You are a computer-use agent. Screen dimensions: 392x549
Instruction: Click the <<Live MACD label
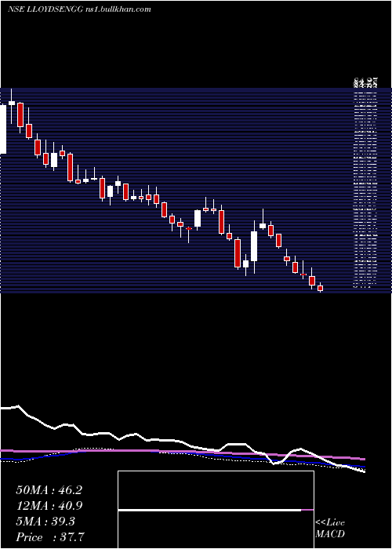pos(330,529)
